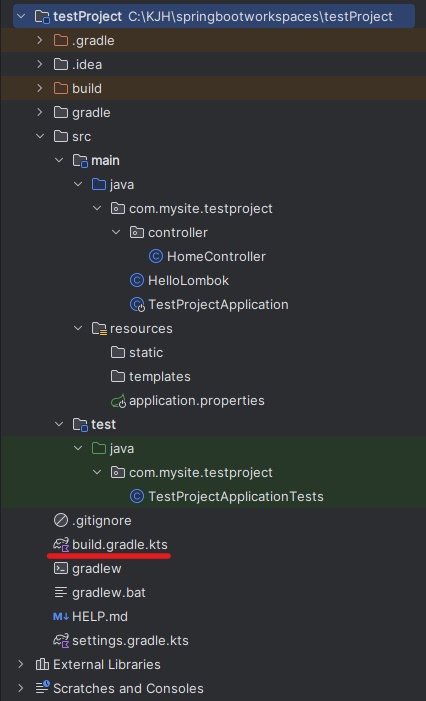Expand the .idea folder chevron
426x701 pixels.
point(40,64)
